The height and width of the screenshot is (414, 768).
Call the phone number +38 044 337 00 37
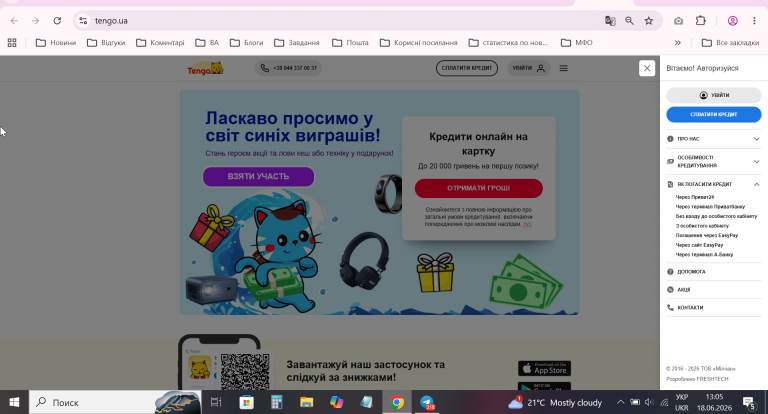[x=288, y=68]
